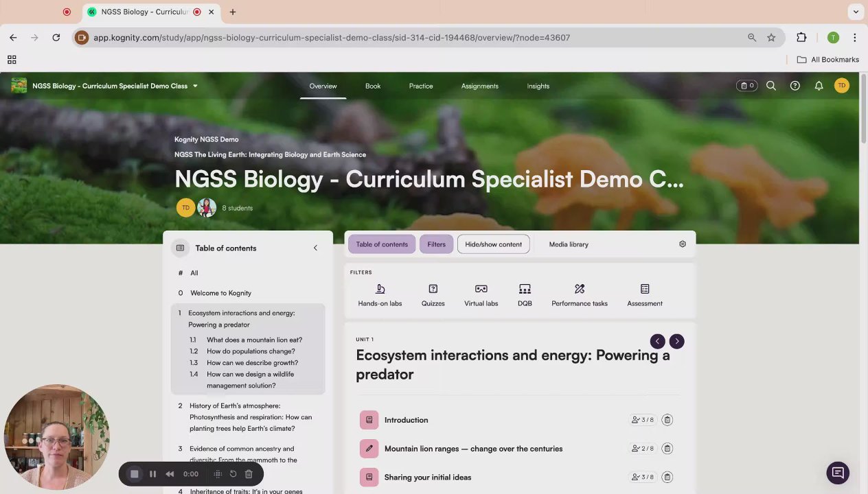Open Sharing your initial ideas lesson
Viewport: 868px width, 494px height.
[x=428, y=478]
